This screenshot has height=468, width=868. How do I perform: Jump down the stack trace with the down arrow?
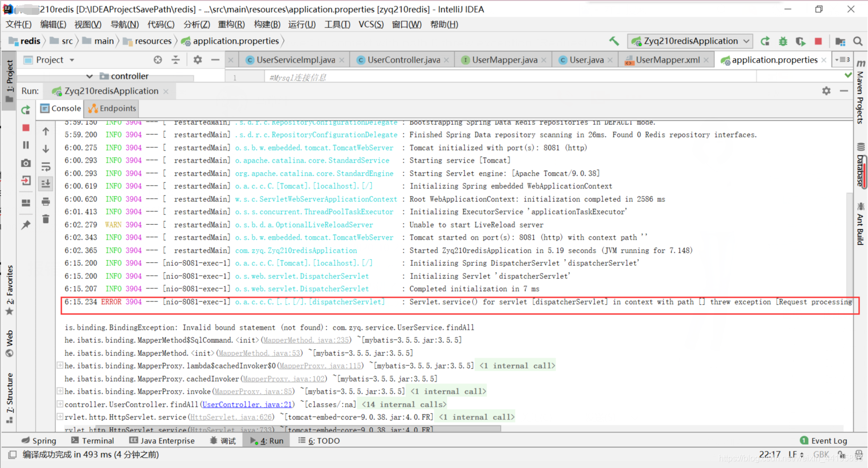[x=46, y=149]
